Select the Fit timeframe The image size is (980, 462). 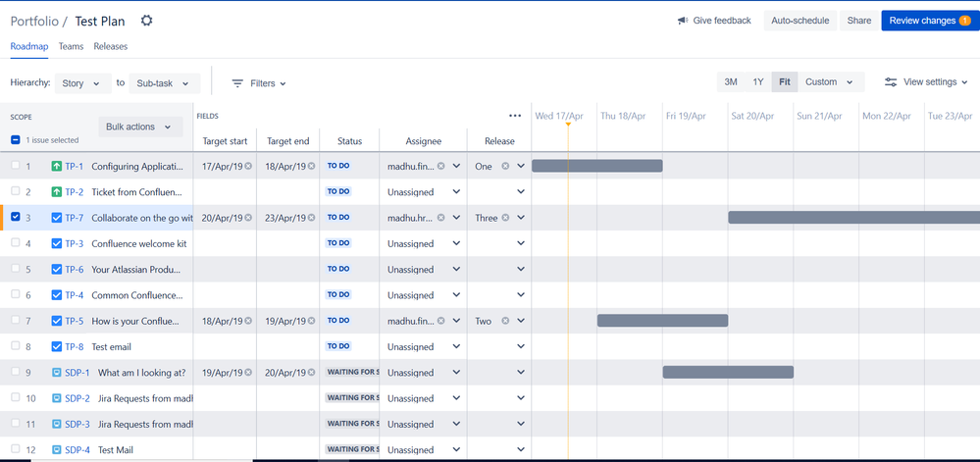tap(785, 81)
